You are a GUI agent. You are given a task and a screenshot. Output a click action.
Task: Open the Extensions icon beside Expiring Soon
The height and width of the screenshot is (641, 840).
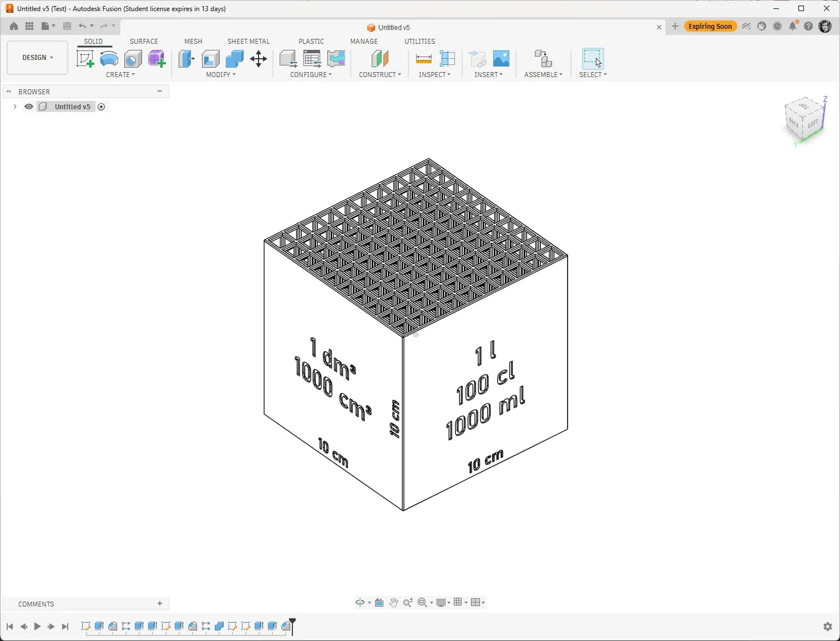tap(746, 26)
